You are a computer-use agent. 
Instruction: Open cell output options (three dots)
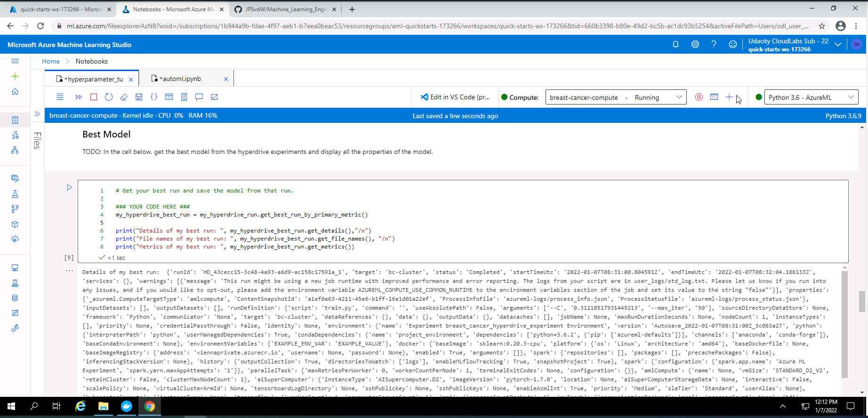click(x=69, y=271)
